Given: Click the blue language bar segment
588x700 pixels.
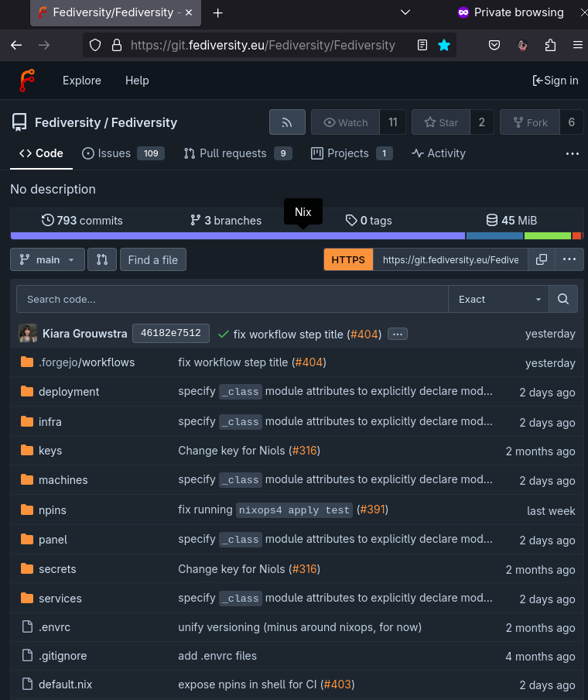Looking at the screenshot, I should tap(494, 235).
